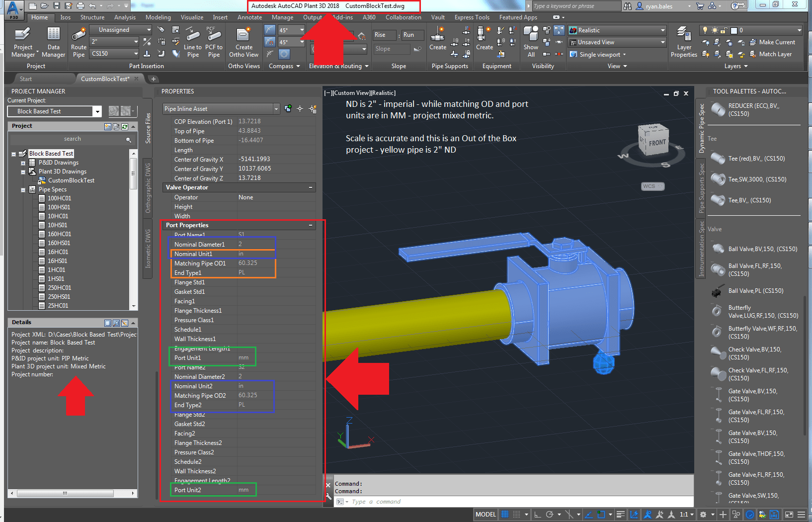Click the layer 0 color swatch

(733, 30)
